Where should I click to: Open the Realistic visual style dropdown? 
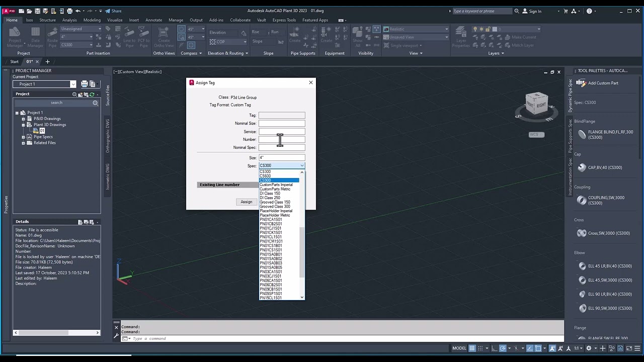(x=416, y=29)
